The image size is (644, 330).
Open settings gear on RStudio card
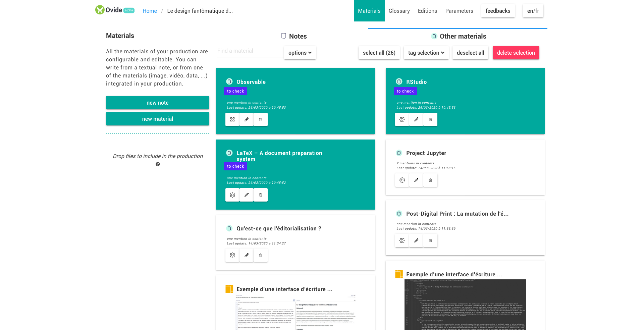coord(402,119)
